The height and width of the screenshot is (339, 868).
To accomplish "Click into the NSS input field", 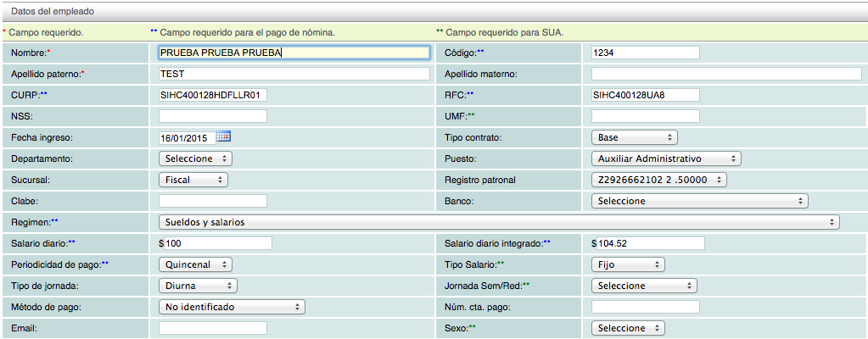I will tap(213, 116).
